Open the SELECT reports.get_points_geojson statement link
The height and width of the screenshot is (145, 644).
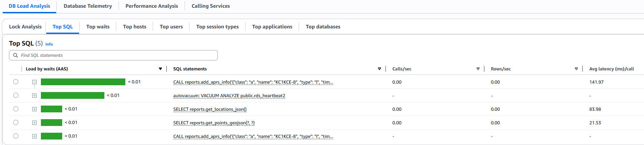click(x=214, y=123)
